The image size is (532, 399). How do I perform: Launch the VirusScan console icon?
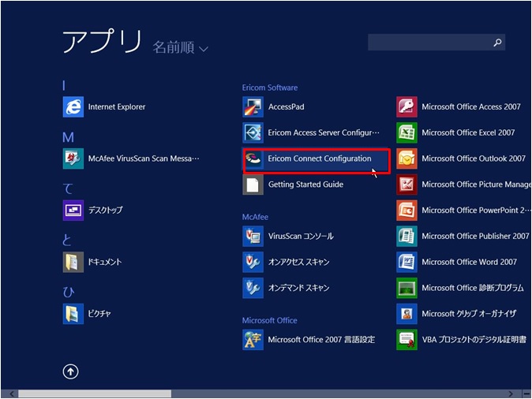pyautogui.click(x=253, y=236)
